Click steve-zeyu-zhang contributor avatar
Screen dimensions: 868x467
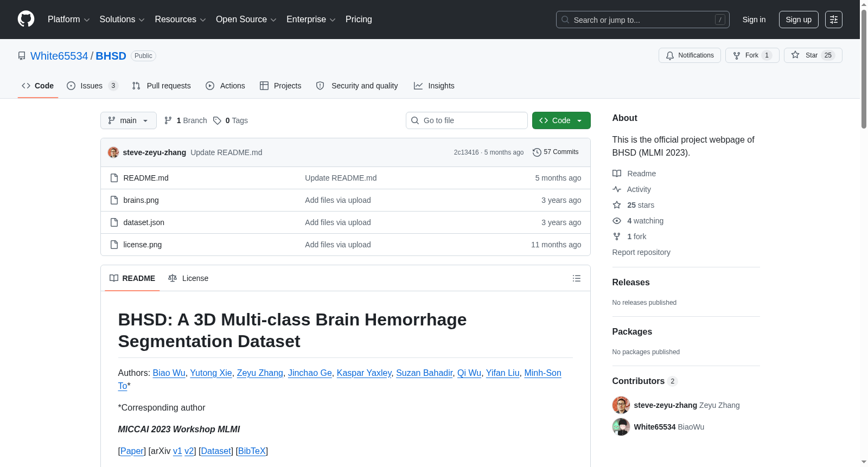click(621, 405)
